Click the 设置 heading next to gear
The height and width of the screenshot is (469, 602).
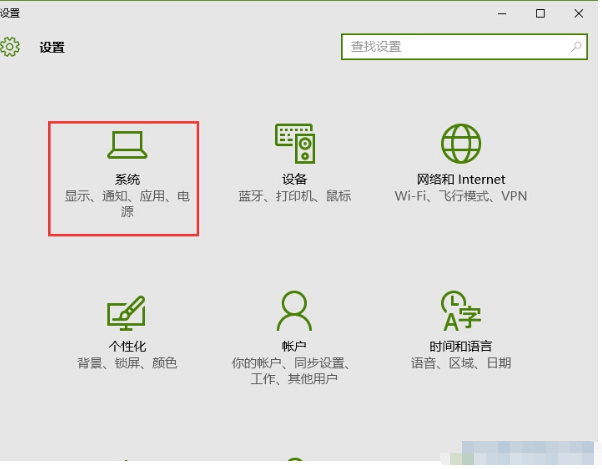(x=52, y=48)
